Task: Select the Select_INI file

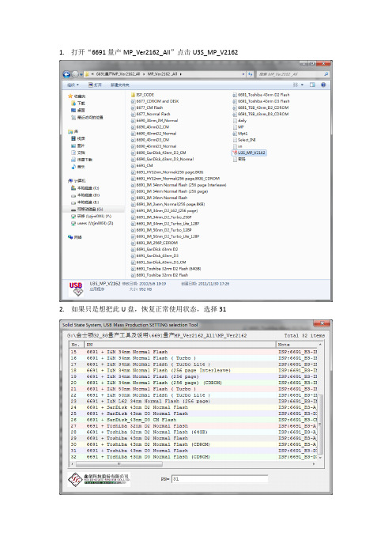Action: (x=244, y=140)
